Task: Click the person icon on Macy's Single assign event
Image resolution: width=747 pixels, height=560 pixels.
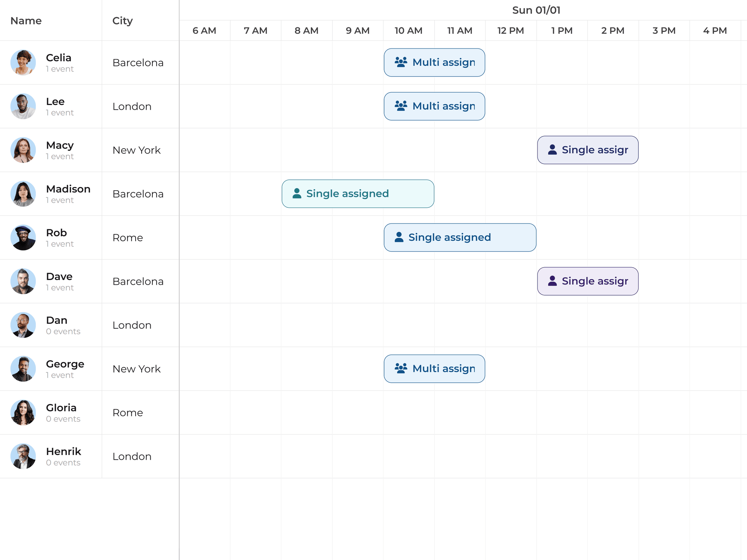Action: pyautogui.click(x=553, y=149)
